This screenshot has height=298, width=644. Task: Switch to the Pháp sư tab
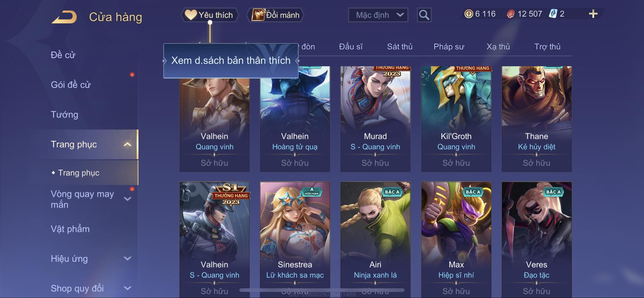pos(449,47)
